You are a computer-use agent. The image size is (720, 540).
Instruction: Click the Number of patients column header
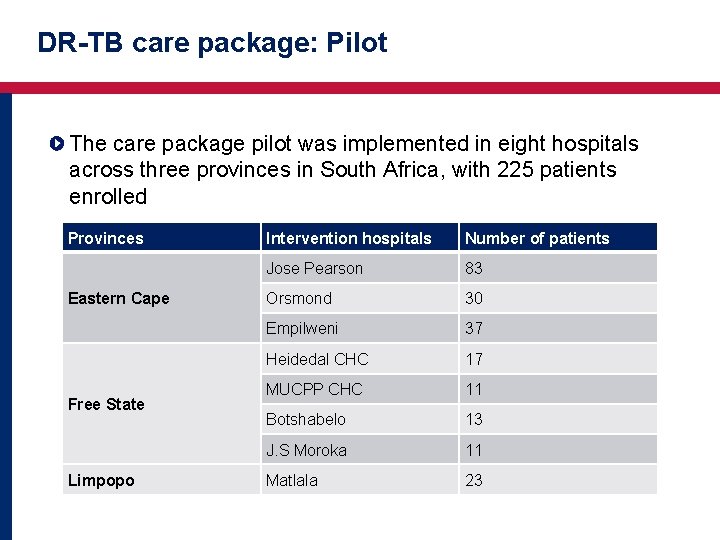[558, 237]
